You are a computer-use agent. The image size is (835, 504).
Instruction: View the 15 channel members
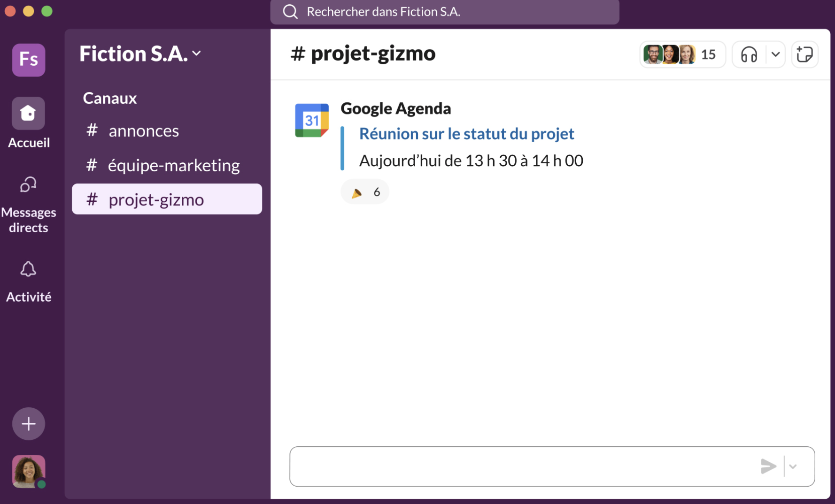(x=682, y=54)
